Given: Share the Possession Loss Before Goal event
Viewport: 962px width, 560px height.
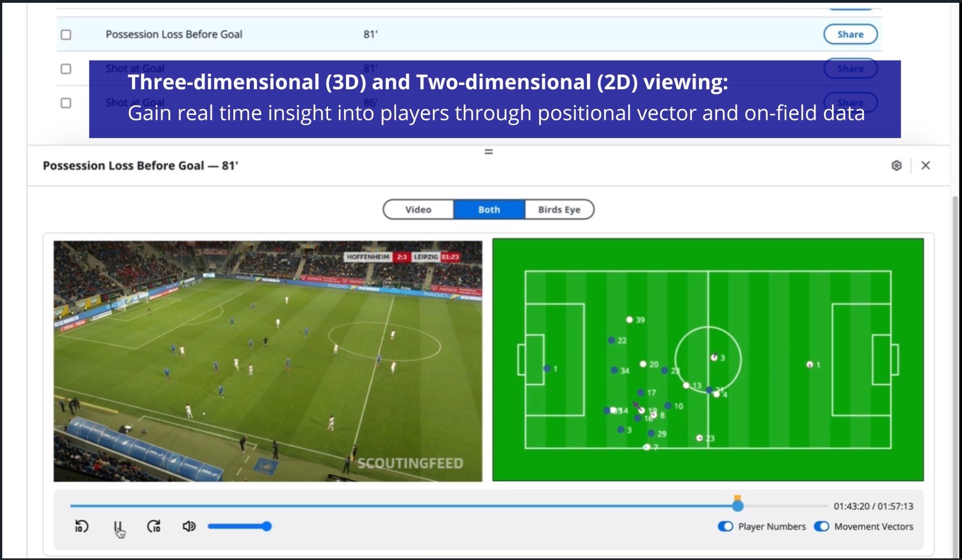Looking at the screenshot, I should pyautogui.click(x=850, y=35).
